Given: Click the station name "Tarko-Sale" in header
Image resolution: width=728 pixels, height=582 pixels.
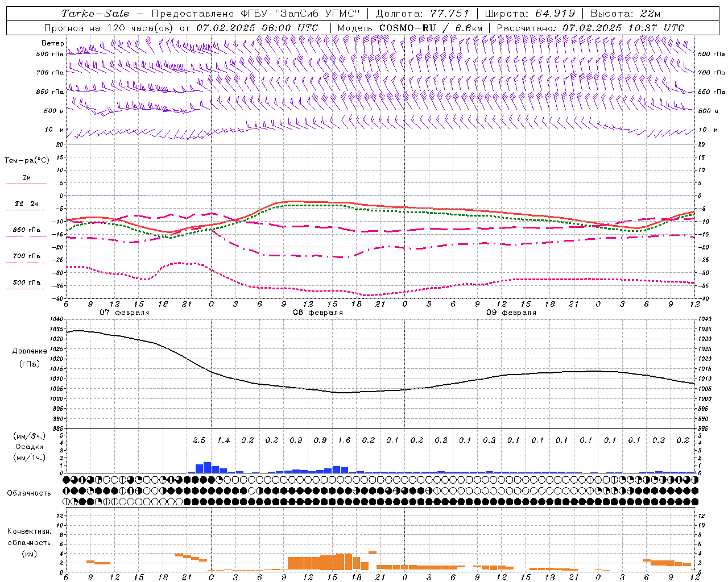Looking at the screenshot, I should click(96, 14).
